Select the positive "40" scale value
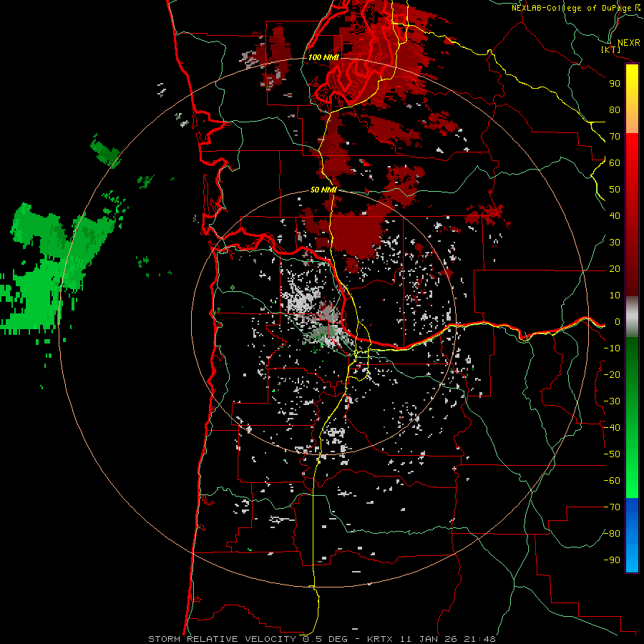 [615, 216]
